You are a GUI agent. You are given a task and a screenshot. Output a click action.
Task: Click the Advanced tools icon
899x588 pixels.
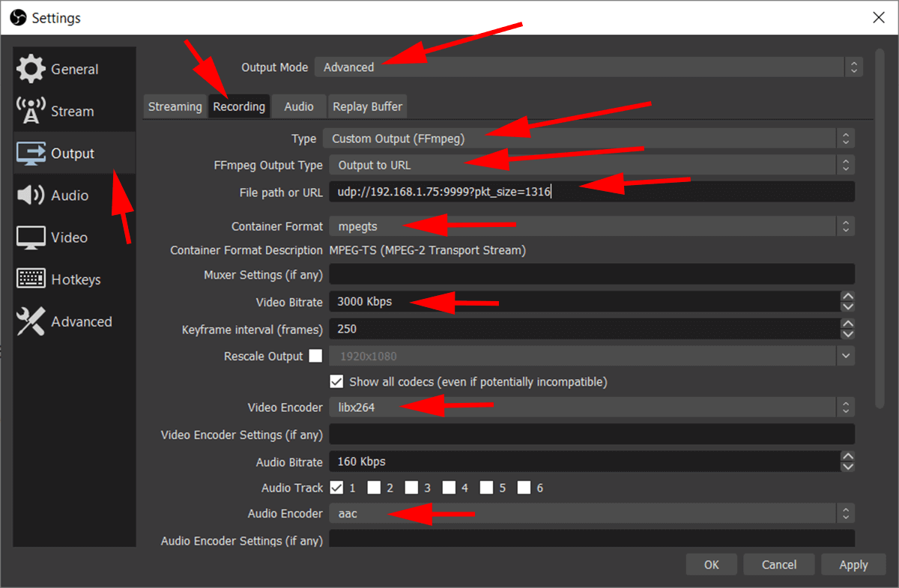(31, 321)
